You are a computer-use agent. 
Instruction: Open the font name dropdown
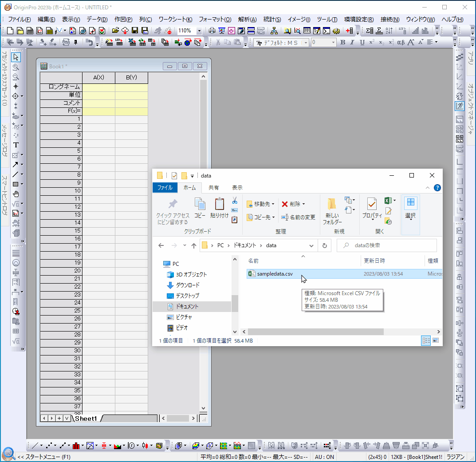click(306, 43)
